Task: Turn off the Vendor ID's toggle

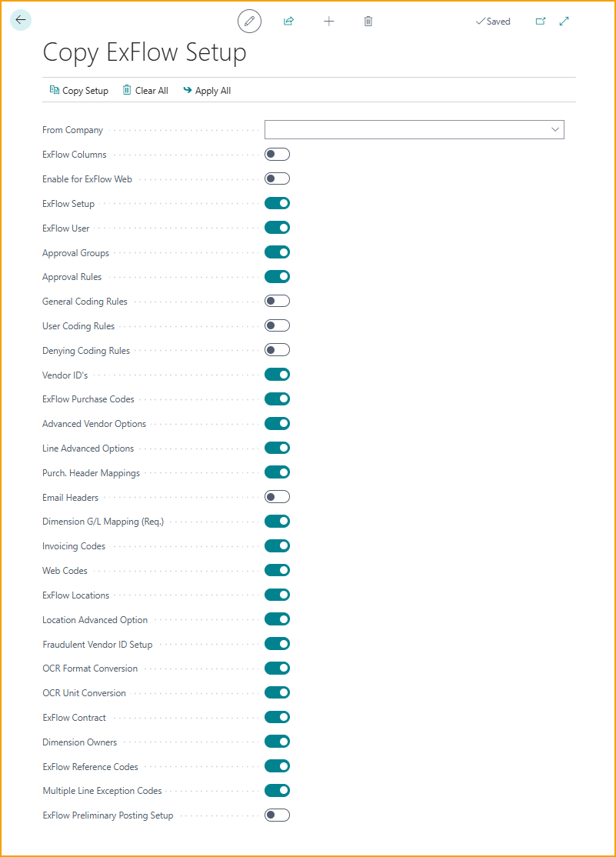Action: click(x=277, y=375)
